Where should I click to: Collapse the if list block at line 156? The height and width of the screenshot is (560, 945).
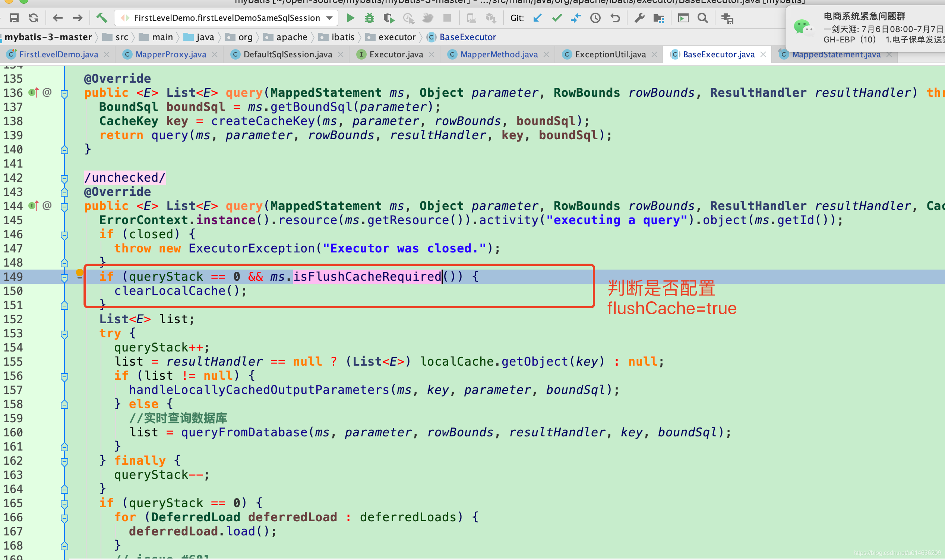(x=64, y=376)
